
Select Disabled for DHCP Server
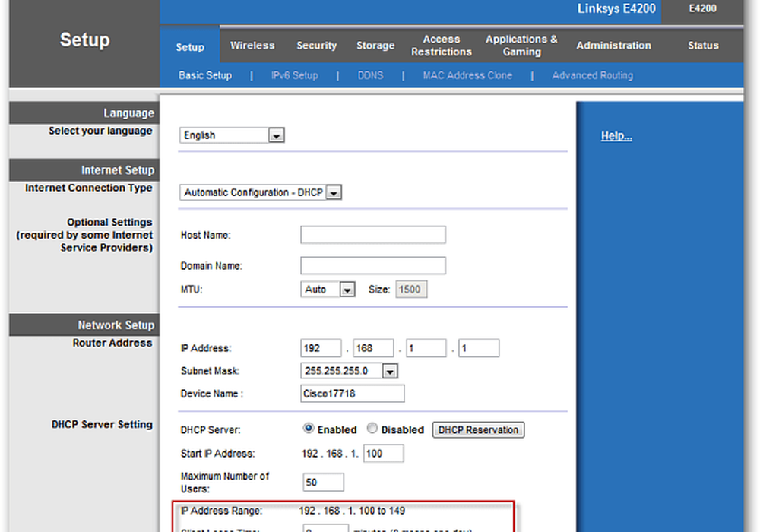point(372,429)
